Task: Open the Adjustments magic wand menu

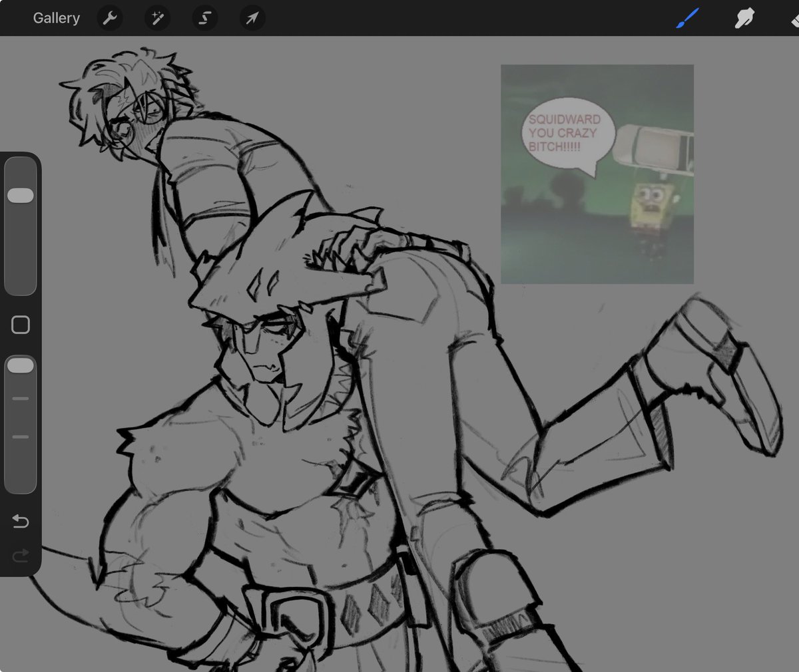Action: [158, 19]
